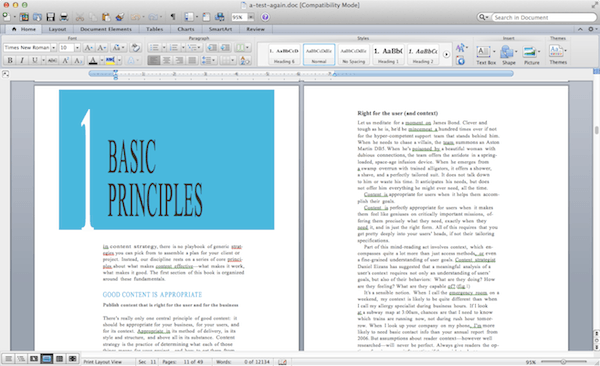Screen dimensions: 600x366
Task: Open the Layout ribbon tab
Action: [57, 29]
